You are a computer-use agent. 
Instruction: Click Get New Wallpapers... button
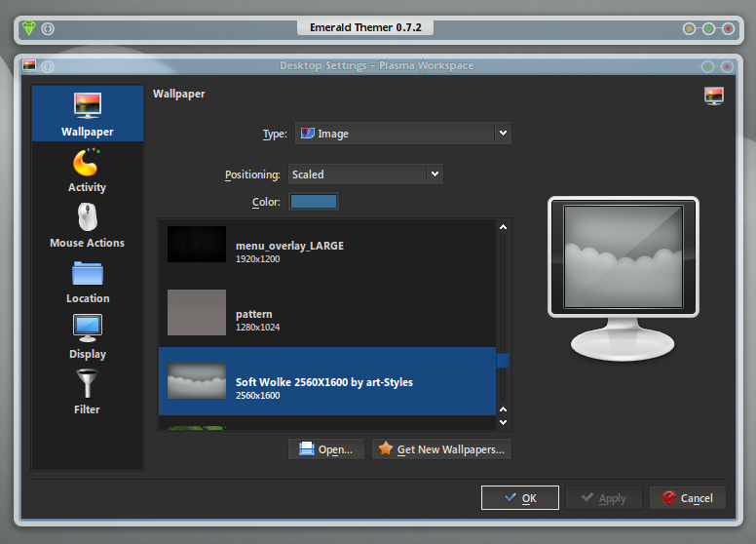click(441, 449)
